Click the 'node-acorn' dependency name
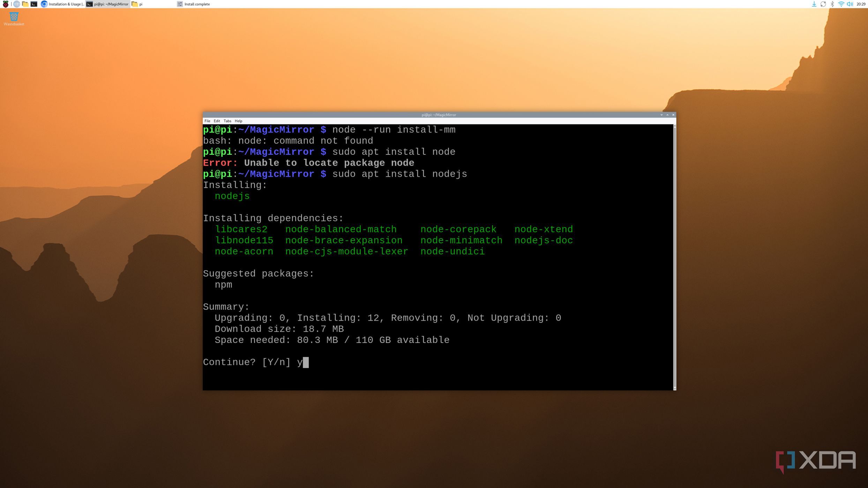This screenshot has width=868, height=488. [244, 252]
